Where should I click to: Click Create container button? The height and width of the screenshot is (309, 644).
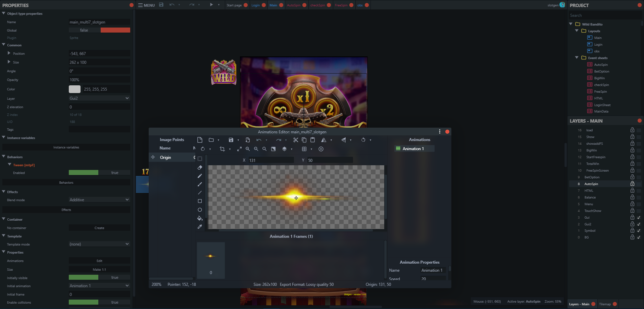click(x=99, y=228)
